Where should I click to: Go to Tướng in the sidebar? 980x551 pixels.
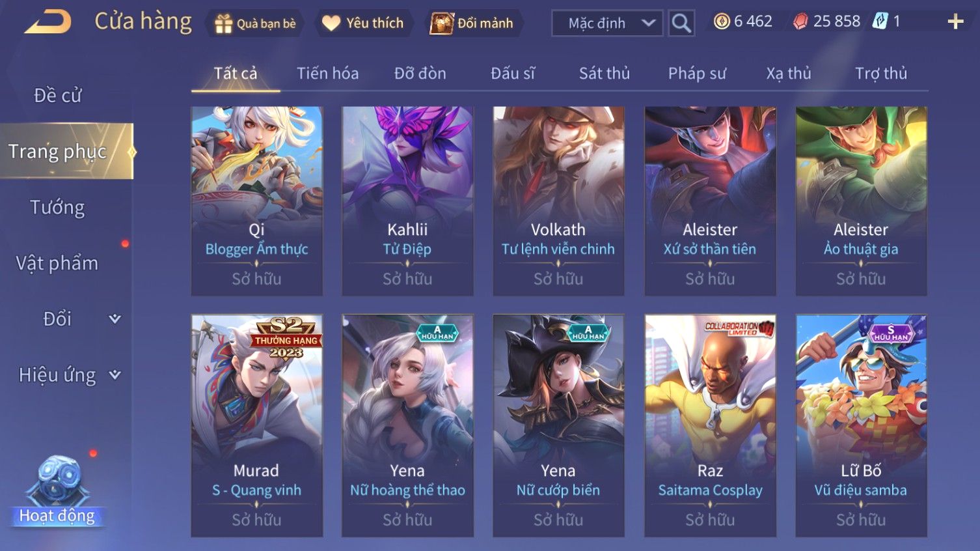(x=58, y=207)
